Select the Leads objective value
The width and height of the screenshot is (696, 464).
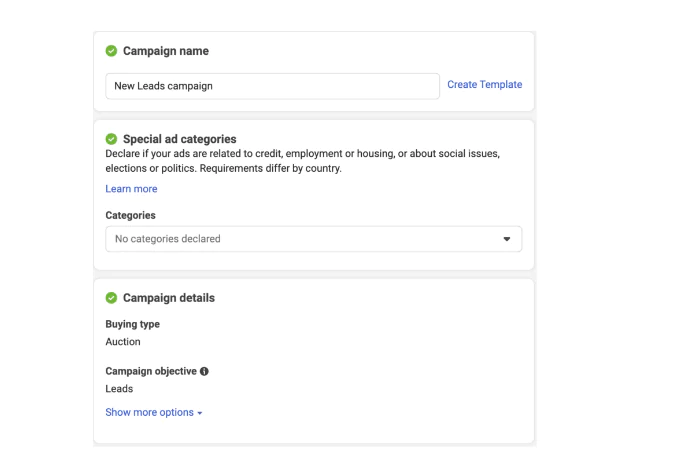coord(120,389)
